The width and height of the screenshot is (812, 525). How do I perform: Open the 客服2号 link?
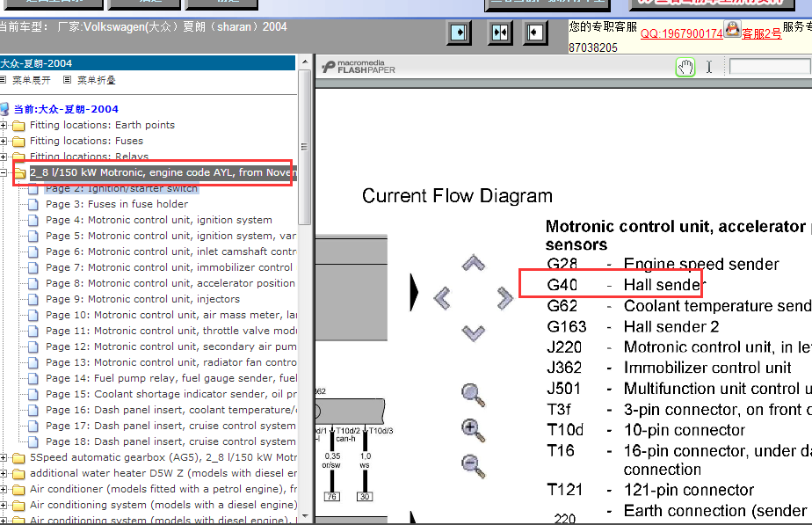762,33
